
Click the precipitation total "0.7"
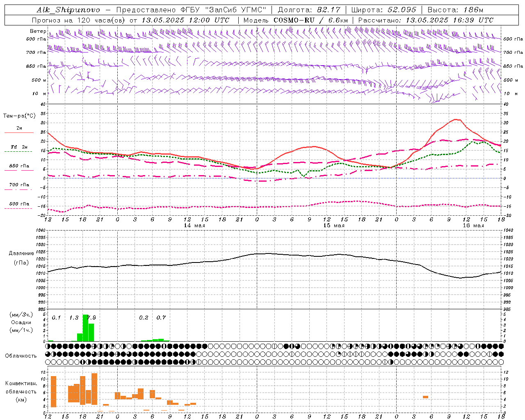(161, 317)
